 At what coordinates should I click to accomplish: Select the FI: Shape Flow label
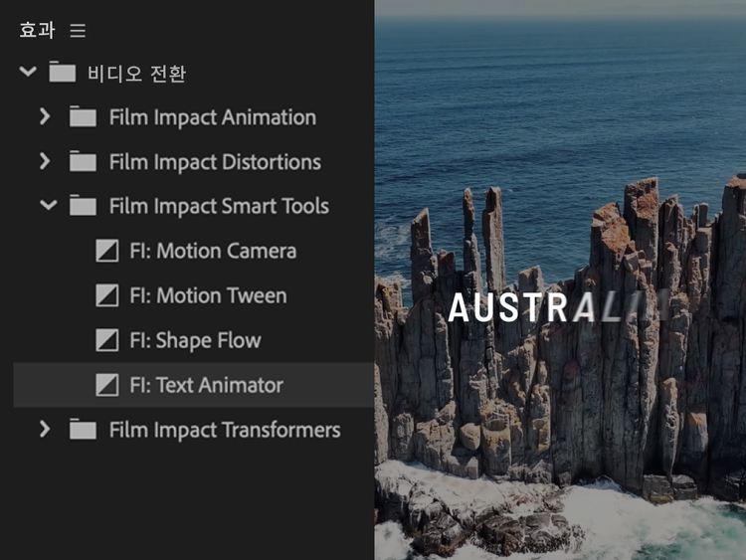(196, 340)
